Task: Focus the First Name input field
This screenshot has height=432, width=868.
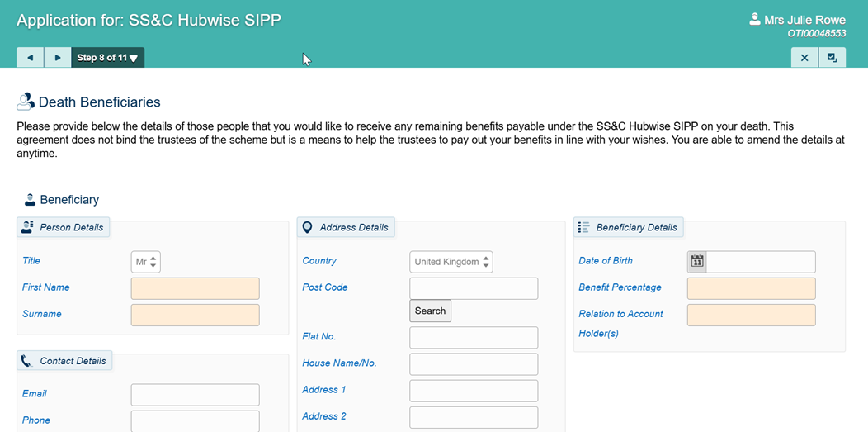Action: (x=195, y=288)
